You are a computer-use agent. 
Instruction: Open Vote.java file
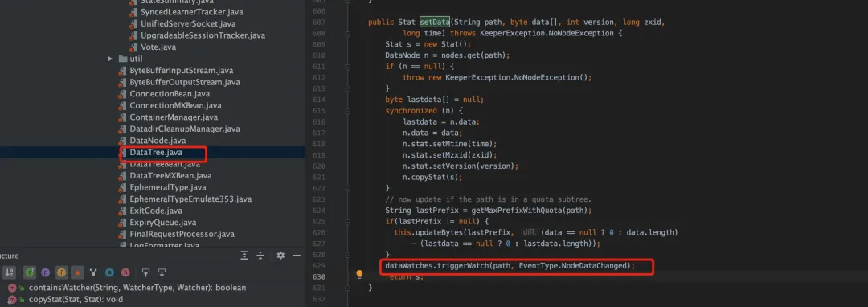click(158, 47)
